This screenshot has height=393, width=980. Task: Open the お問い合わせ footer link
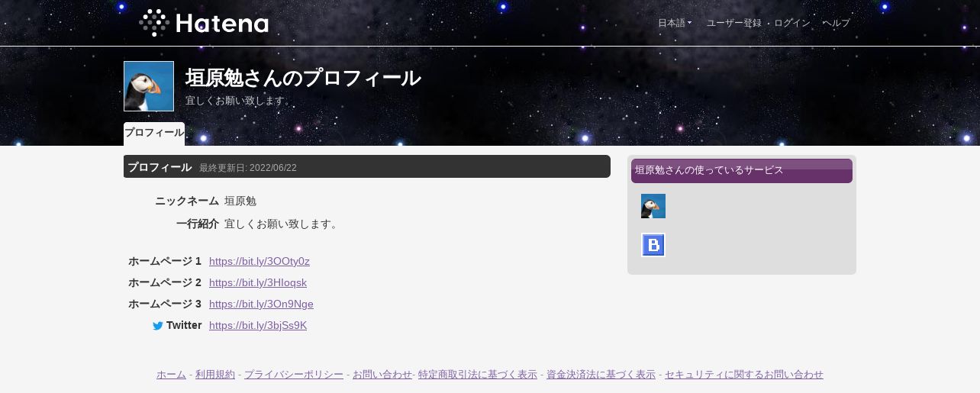click(x=382, y=374)
